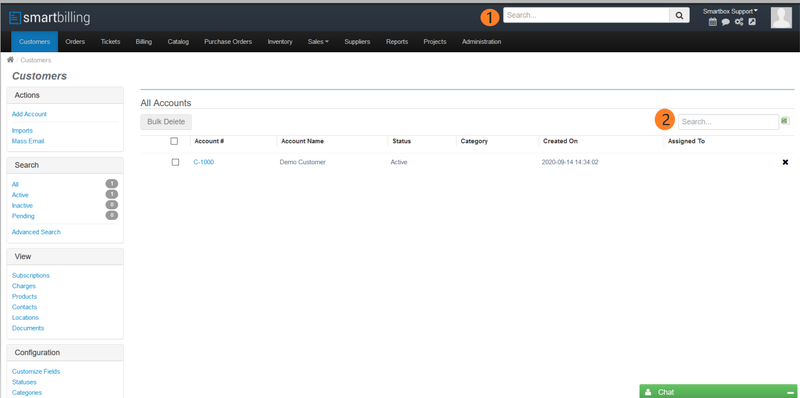800x398 pixels.
Task: View Products link in sidebar
Action: (x=24, y=296)
